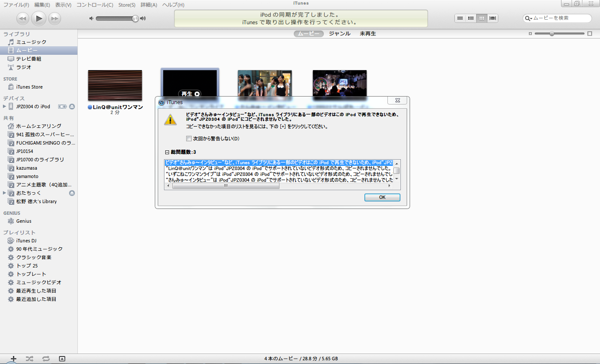Open the コントロール(C) menu

(95, 5)
